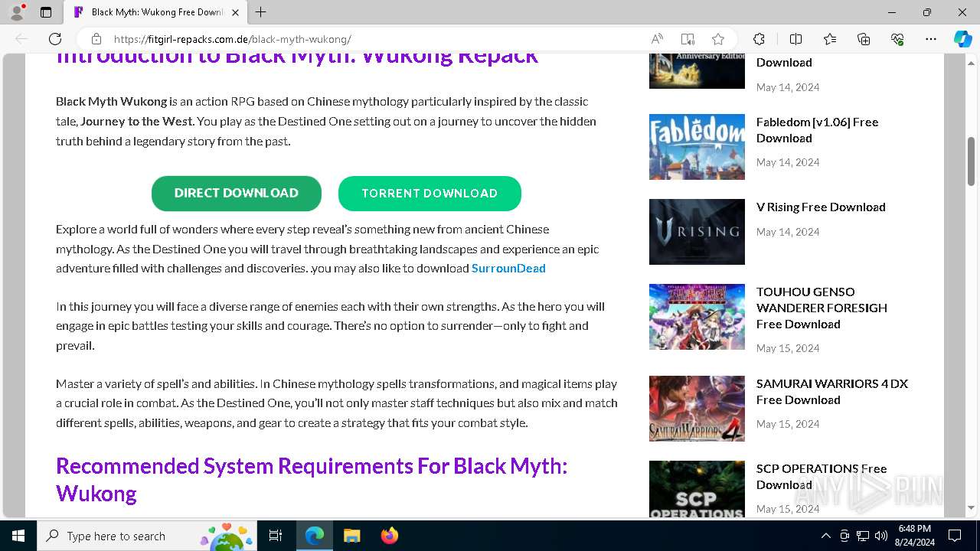Open the notifications center icon
The width and height of the screenshot is (980, 551).
pos(955,536)
